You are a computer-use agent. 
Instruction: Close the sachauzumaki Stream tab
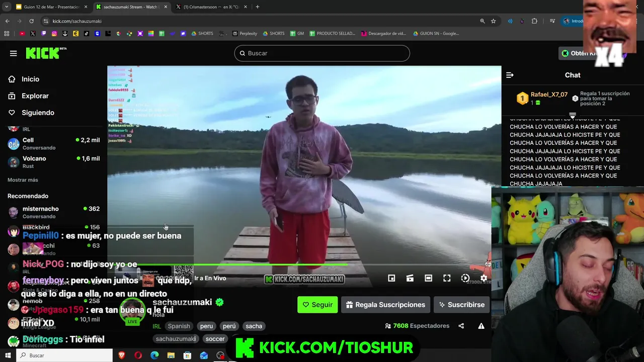(166, 7)
